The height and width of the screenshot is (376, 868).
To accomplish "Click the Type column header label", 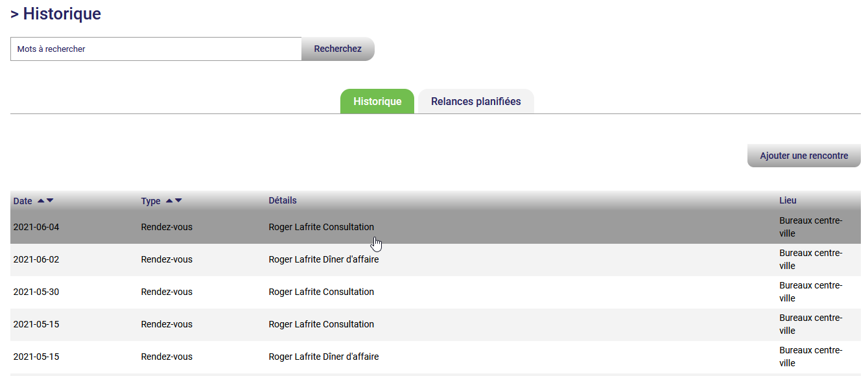I will click(150, 201).
